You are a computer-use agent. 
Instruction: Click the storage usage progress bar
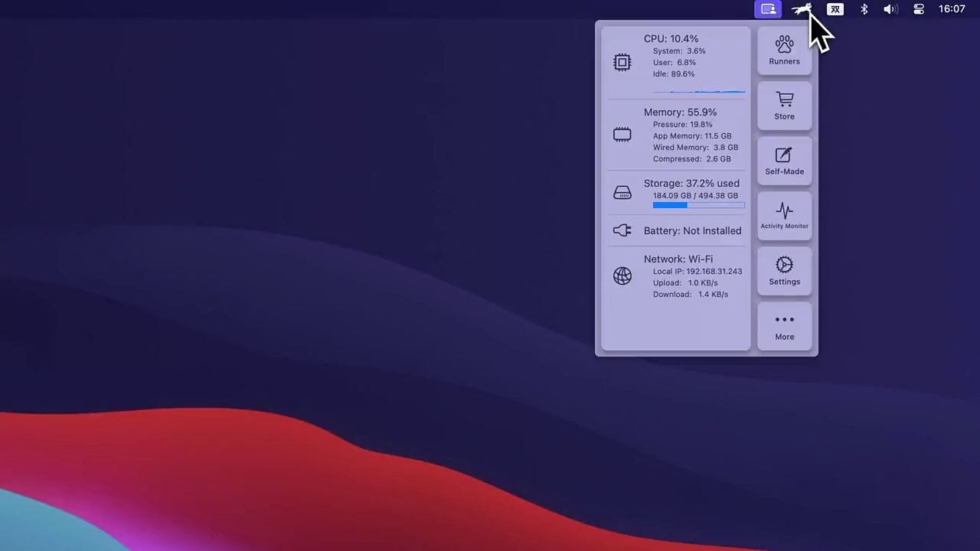tap(699, 205)
